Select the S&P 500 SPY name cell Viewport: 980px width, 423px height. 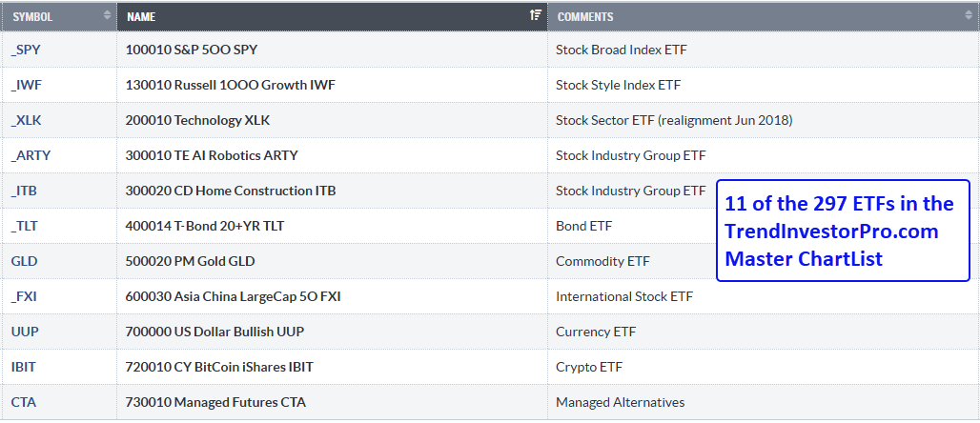332,50
